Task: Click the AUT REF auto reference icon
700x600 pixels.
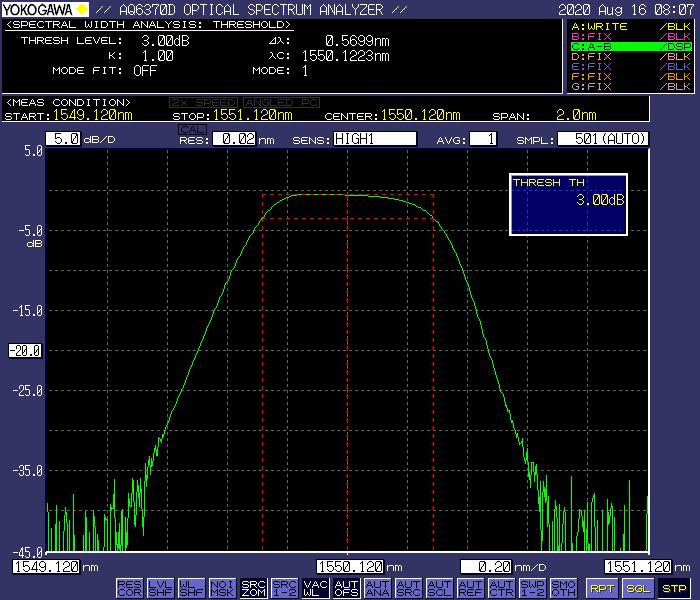Action: tap(470, 587)
